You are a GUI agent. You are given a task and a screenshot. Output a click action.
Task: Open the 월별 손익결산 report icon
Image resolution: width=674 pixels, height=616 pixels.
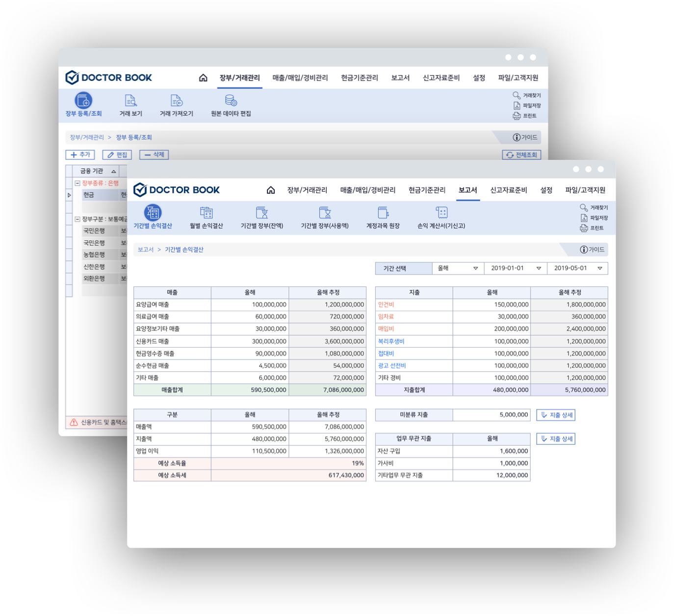point(206,213)
